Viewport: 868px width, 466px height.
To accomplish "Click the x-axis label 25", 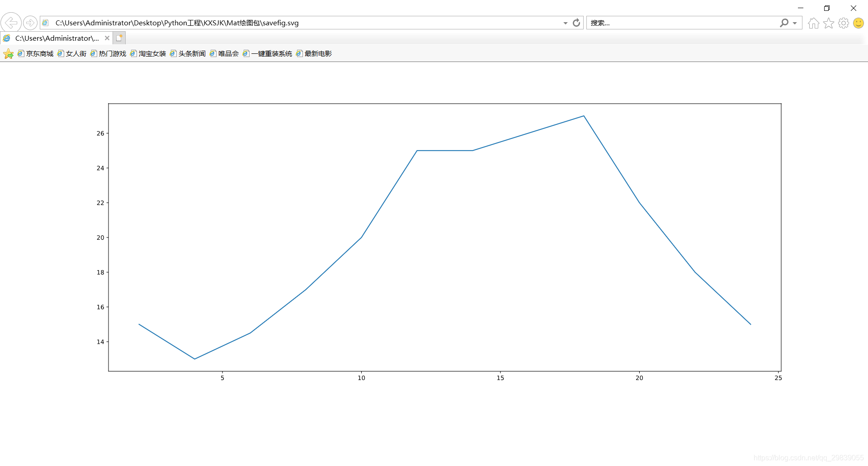I will [x=778, y=378].
